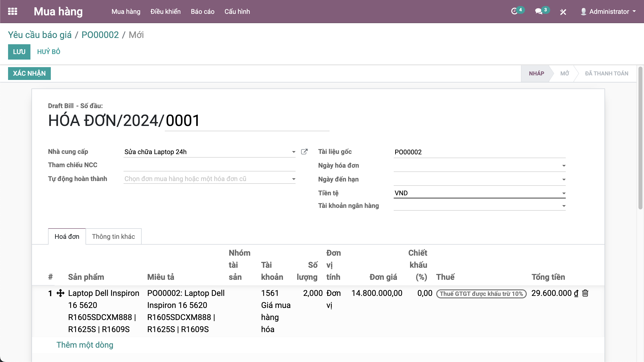Click the XÁC NHẬN button
The width and height of the screenshot is (644, 362).
[x=29, y=73]
